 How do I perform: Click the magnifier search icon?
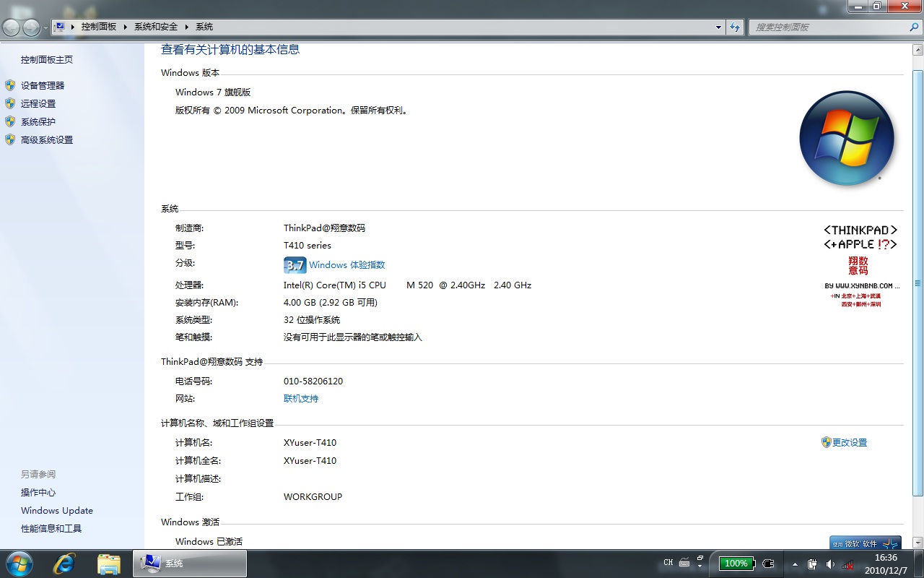click(912, 27)
